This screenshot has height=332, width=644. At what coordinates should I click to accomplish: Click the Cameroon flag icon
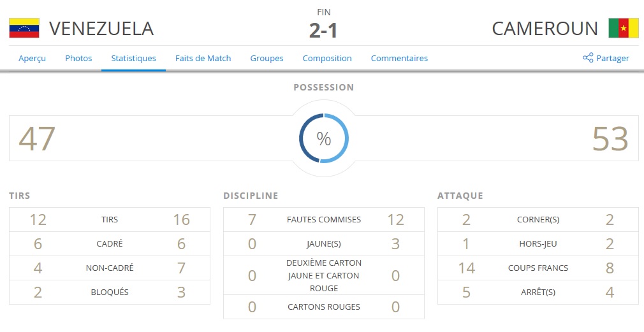pos(618,29)
